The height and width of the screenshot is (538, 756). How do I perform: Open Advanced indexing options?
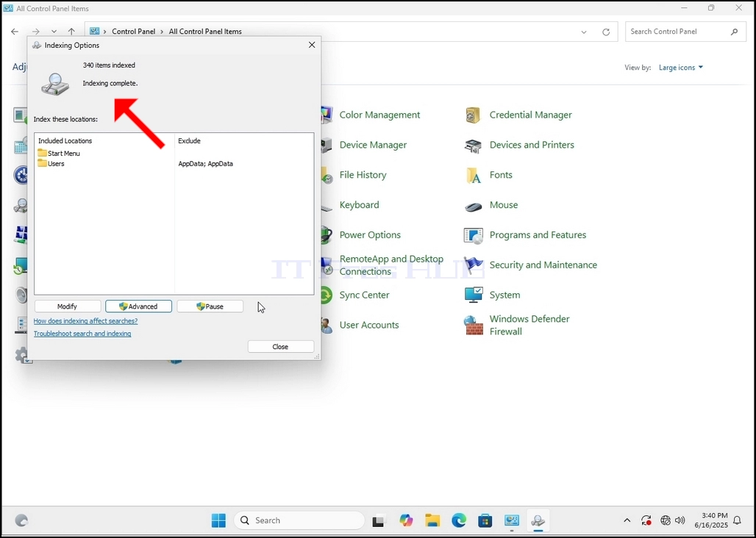tap(138, 306)
